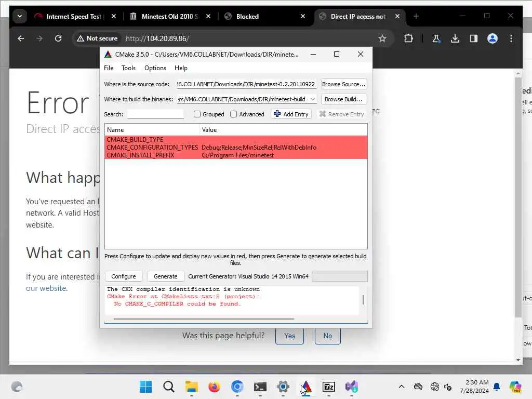Click the Value column header
The height and width of the screenshot is (399, 532).
click(x=283, y=129)
